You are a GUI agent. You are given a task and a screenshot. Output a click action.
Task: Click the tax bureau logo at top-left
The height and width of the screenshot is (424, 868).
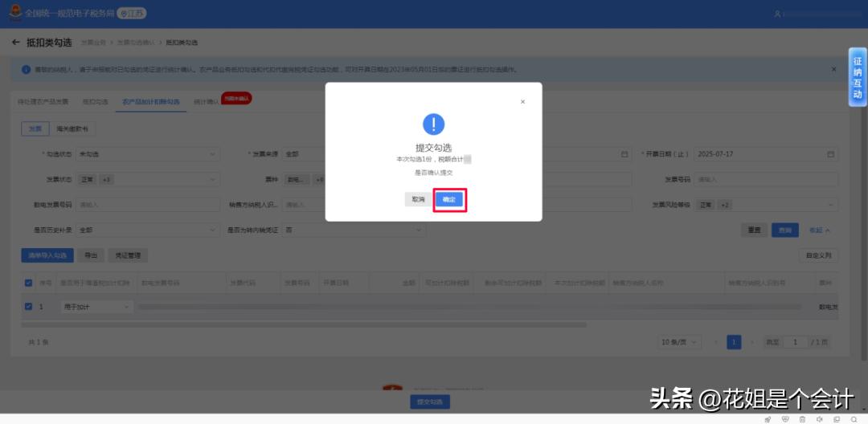[15, 13]
